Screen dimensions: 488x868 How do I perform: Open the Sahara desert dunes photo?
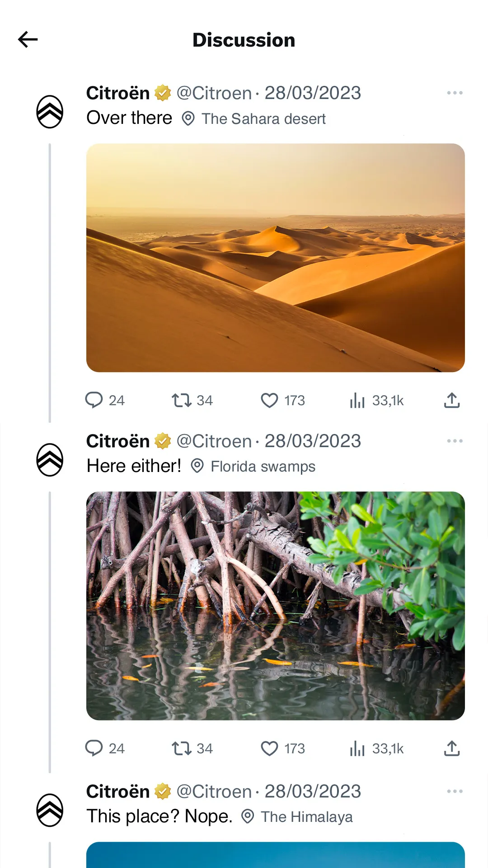[x=276, y=258]
